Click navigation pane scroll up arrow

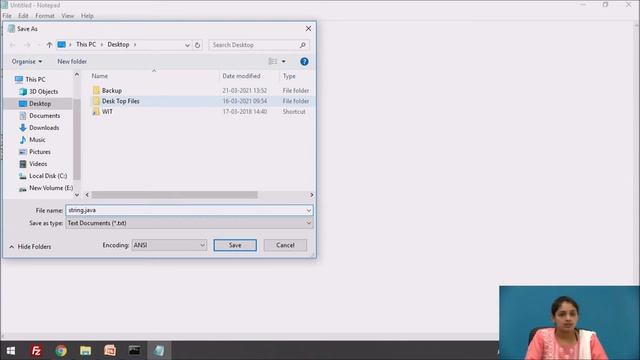(x=77, y=75)
